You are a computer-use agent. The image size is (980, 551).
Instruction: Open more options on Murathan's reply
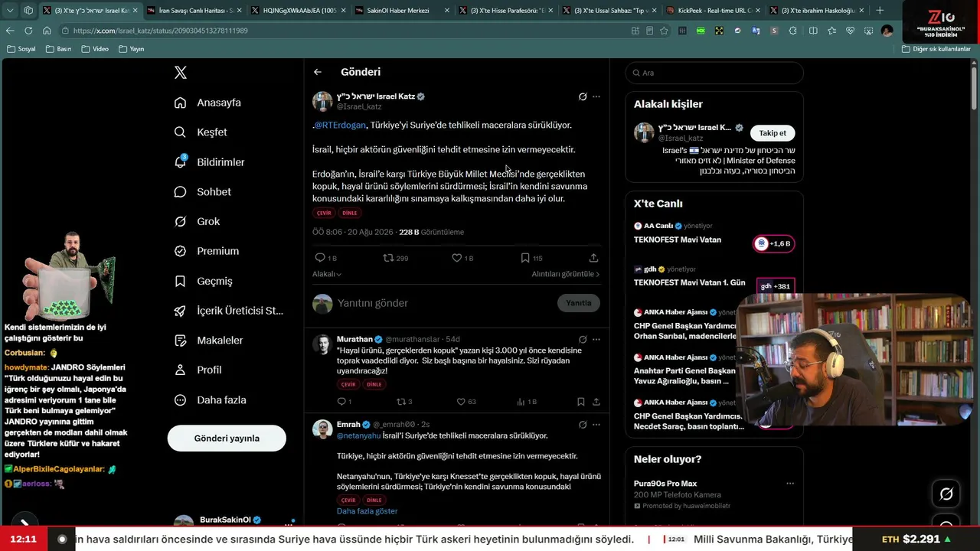click(596, 339)
